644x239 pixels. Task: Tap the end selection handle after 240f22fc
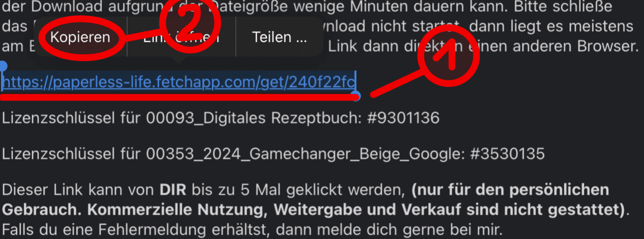coord(356,96)
